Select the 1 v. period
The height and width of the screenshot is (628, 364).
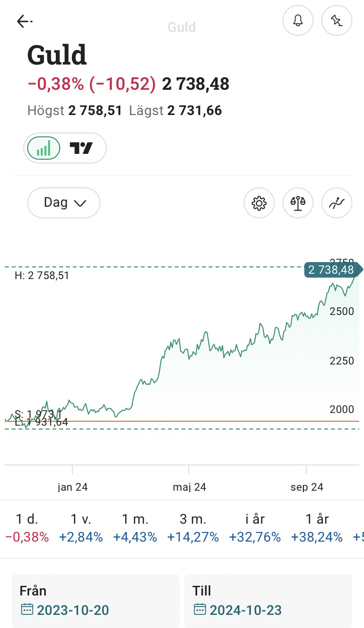pyautogui.click(x=81, y=528)
